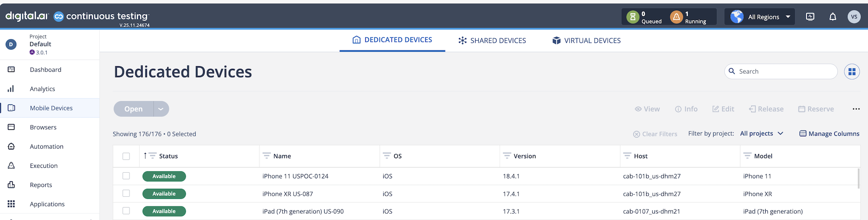Screen dimensions: 868x220
Task: Open the grid view layout icon
Action: pos(851,71)
